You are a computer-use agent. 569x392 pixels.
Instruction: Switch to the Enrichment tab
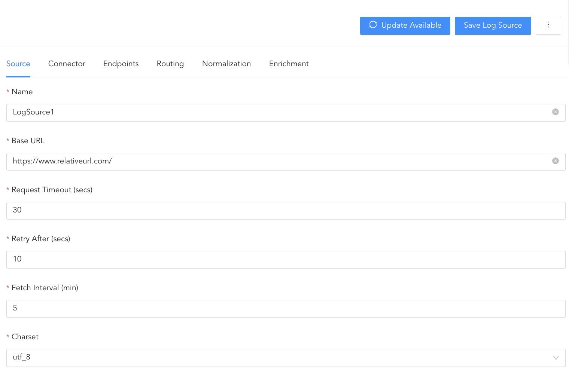(x=289, y=64)
